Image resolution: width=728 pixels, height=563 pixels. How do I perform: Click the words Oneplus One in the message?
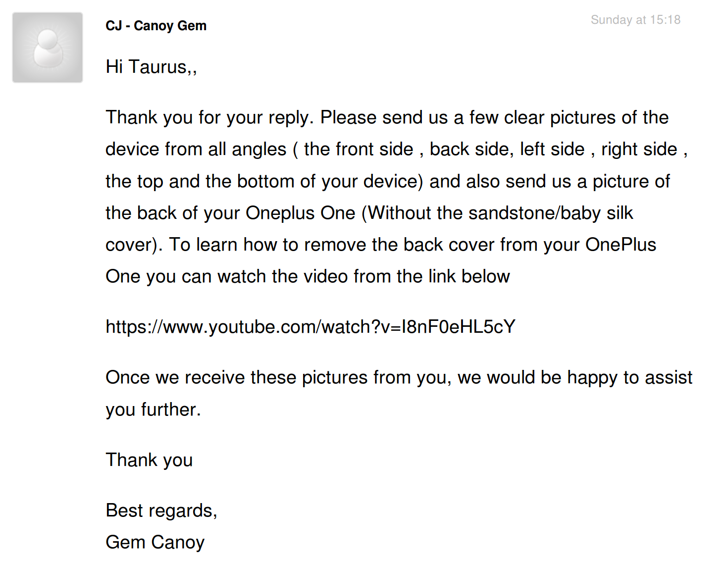click(301, 213)
